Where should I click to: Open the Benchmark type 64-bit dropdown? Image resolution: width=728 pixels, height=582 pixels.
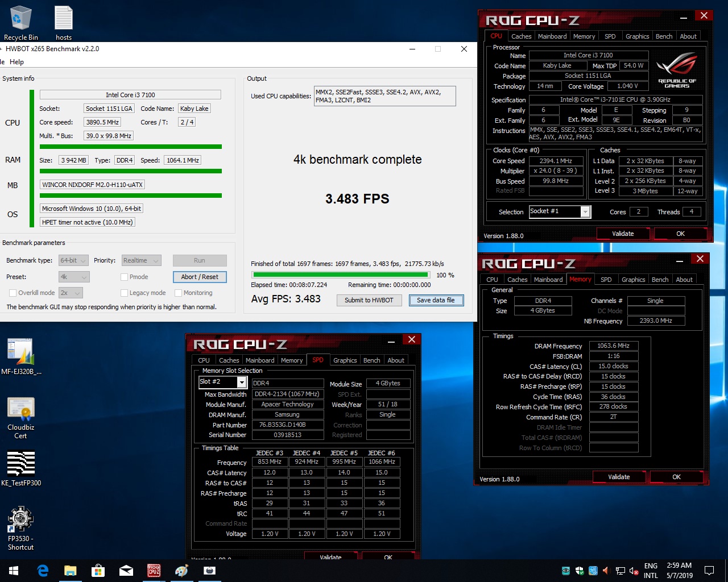[x=73, y=260]
